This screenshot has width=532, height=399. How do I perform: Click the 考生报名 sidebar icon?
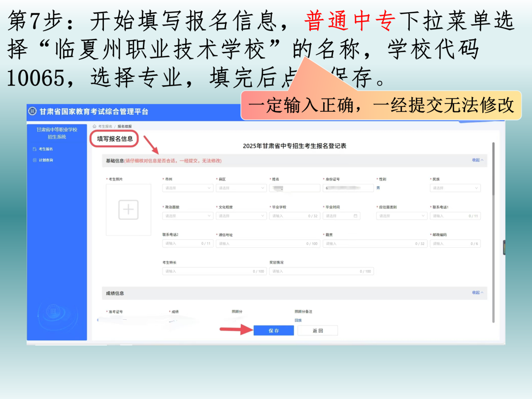point(34,149)
